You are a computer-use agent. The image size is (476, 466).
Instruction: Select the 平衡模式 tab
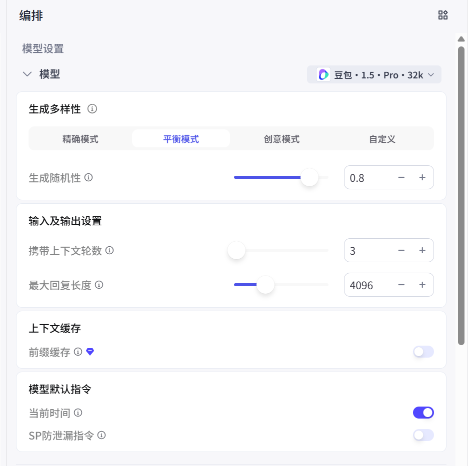click(x=181, y=139)
